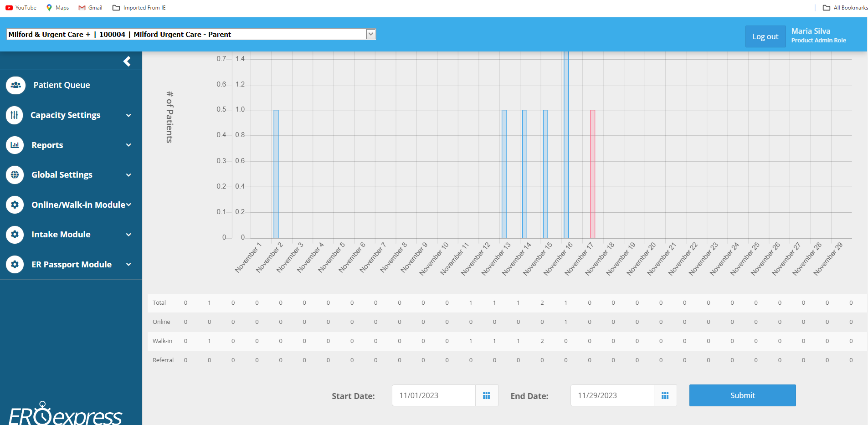Expand the Global Settings chevron

[x=128, y=175]
